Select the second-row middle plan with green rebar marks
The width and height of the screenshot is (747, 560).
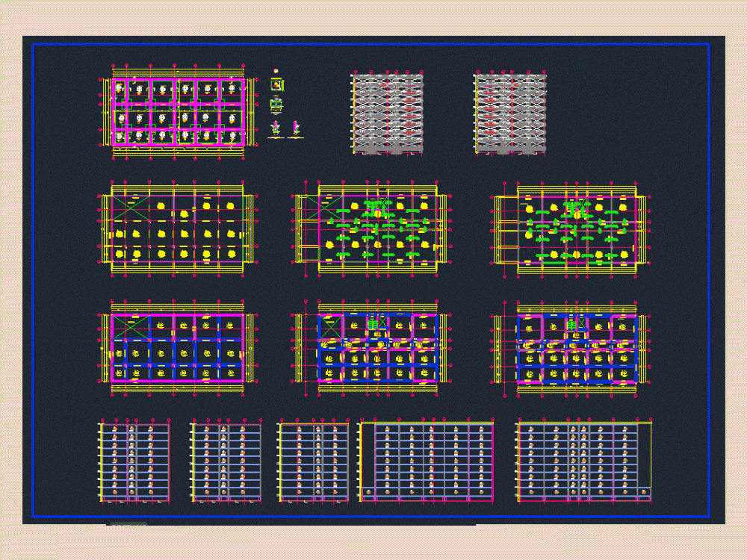point(371,228)
